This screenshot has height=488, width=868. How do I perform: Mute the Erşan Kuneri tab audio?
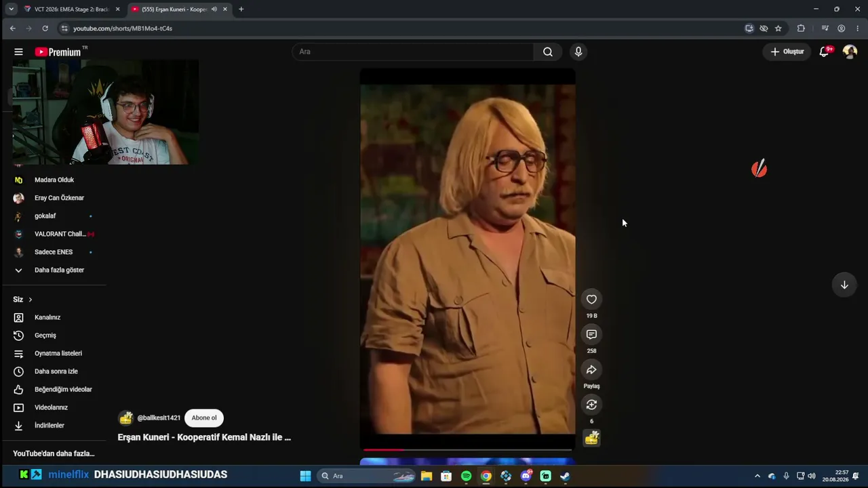[214, 9]
